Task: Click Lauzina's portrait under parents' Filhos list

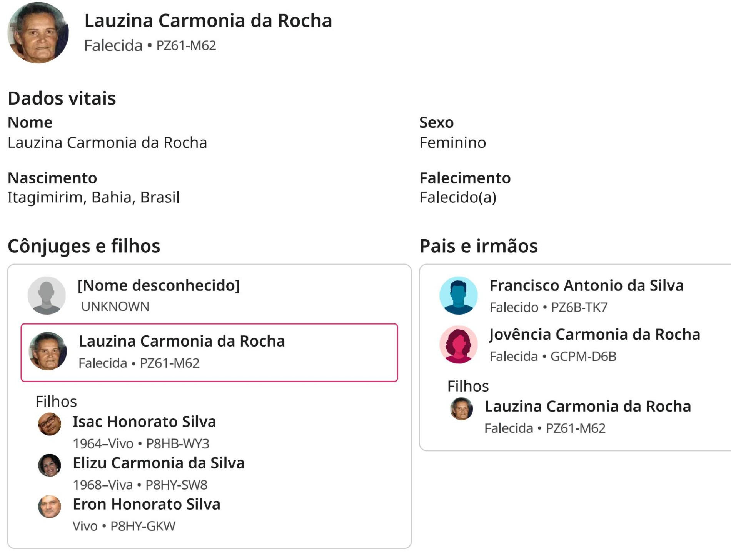Action: (x=461, y=408)
